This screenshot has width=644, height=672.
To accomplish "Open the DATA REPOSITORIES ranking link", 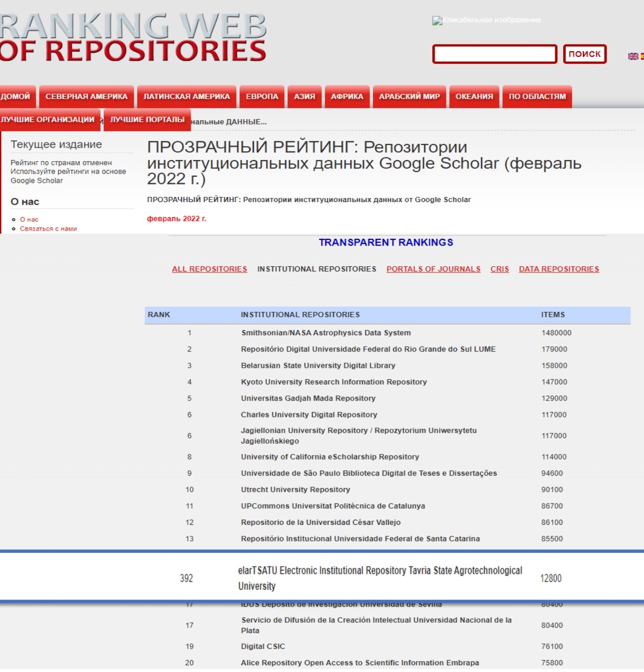I will tap(559, 269).
